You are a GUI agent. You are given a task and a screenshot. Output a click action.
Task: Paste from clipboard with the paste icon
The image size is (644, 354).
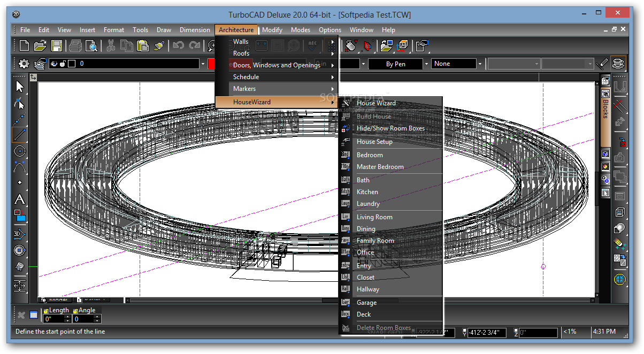143,46
